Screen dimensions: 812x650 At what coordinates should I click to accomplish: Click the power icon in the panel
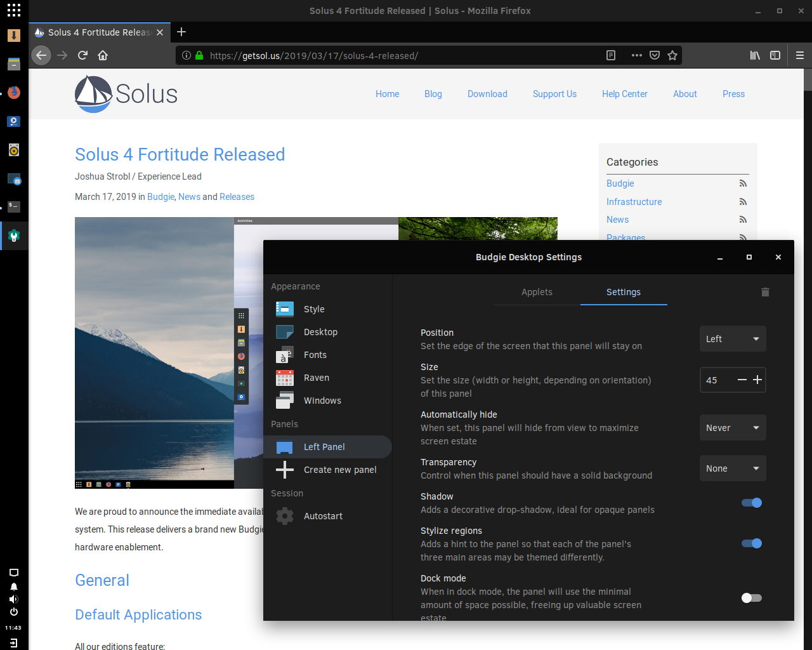tap(14, 612)
